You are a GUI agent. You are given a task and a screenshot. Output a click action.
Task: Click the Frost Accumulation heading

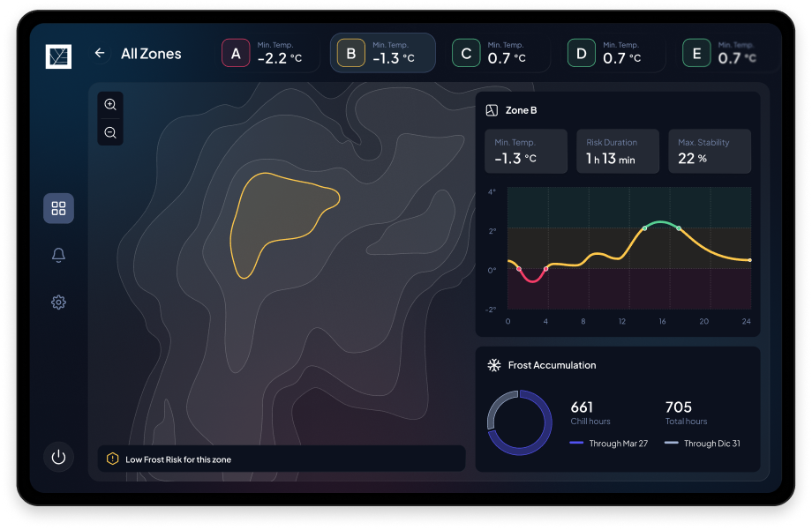point(552,365)
